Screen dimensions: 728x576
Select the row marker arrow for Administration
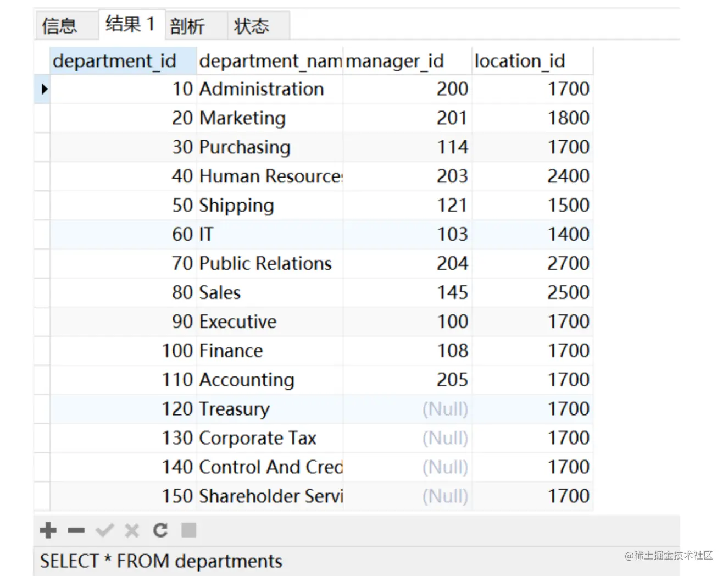pos(43,89)
